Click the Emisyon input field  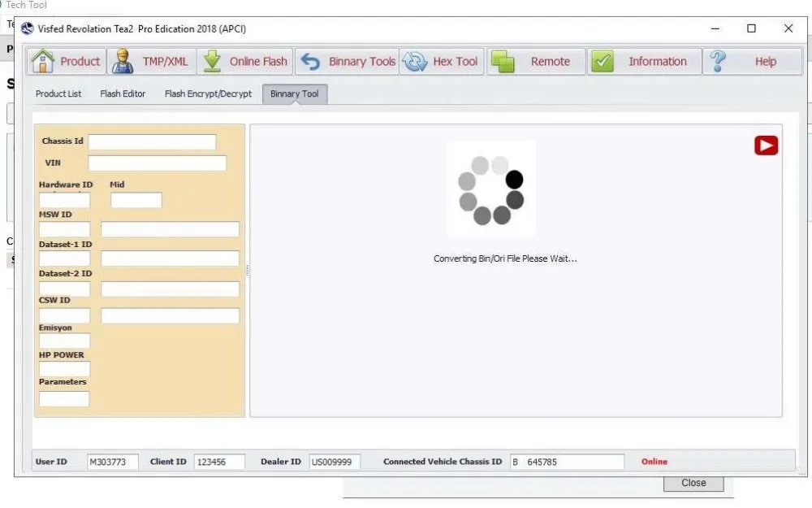click(x=64, y=341)
